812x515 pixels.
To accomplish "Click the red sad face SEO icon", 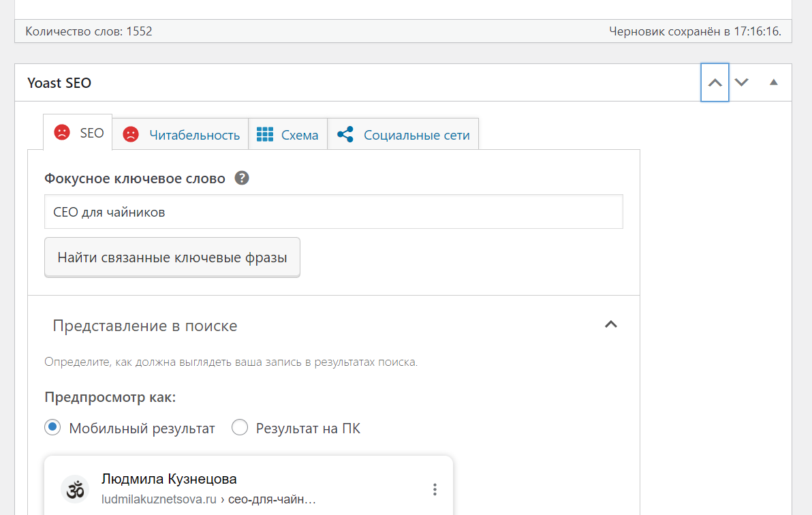I will (x=62, y=133).
